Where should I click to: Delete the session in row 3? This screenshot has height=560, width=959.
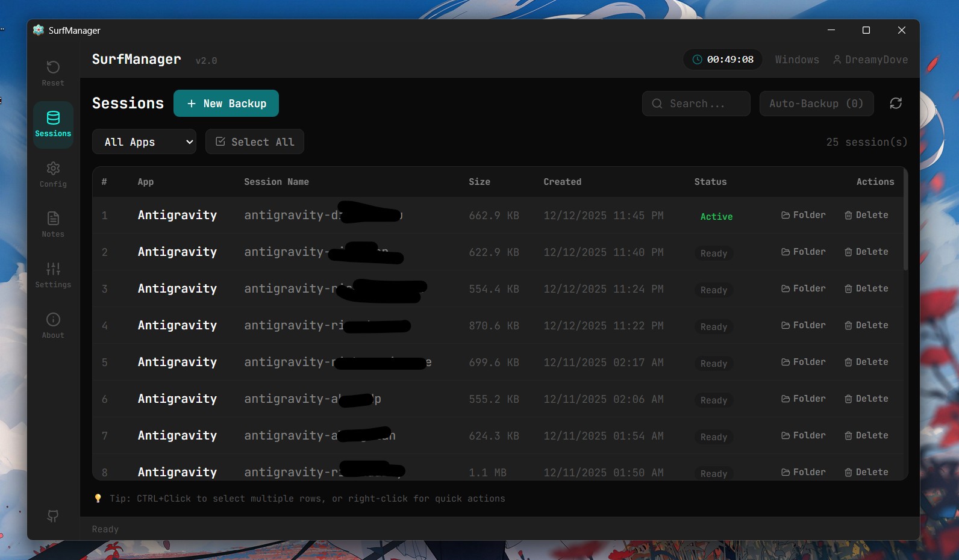pos(866,289)
